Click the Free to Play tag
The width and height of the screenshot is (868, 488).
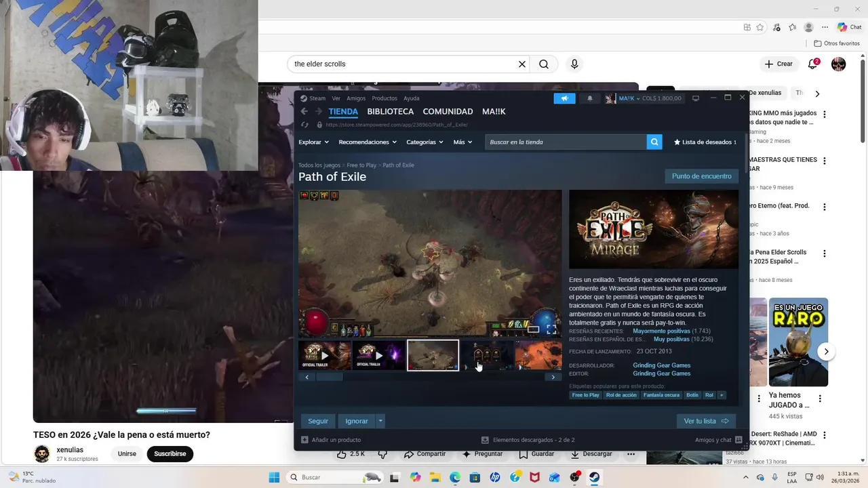point(586,395)
